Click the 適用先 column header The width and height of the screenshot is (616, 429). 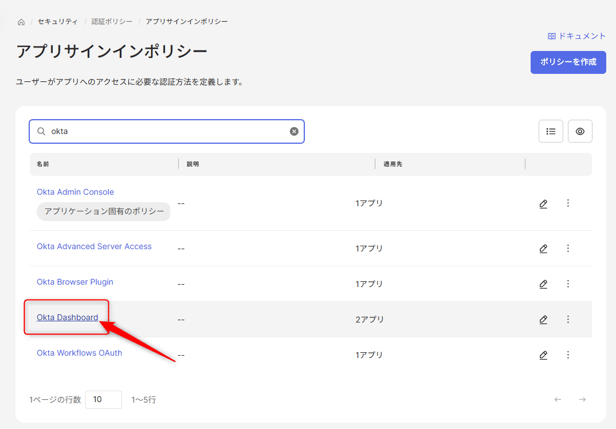[393, 164]
